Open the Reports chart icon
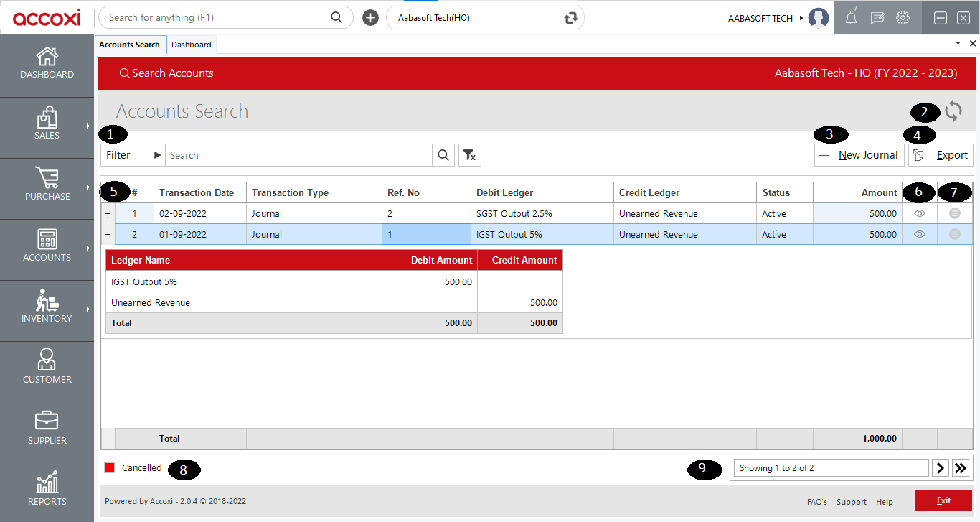The width and height of the screenshot is (980, 522). (47, 482)
